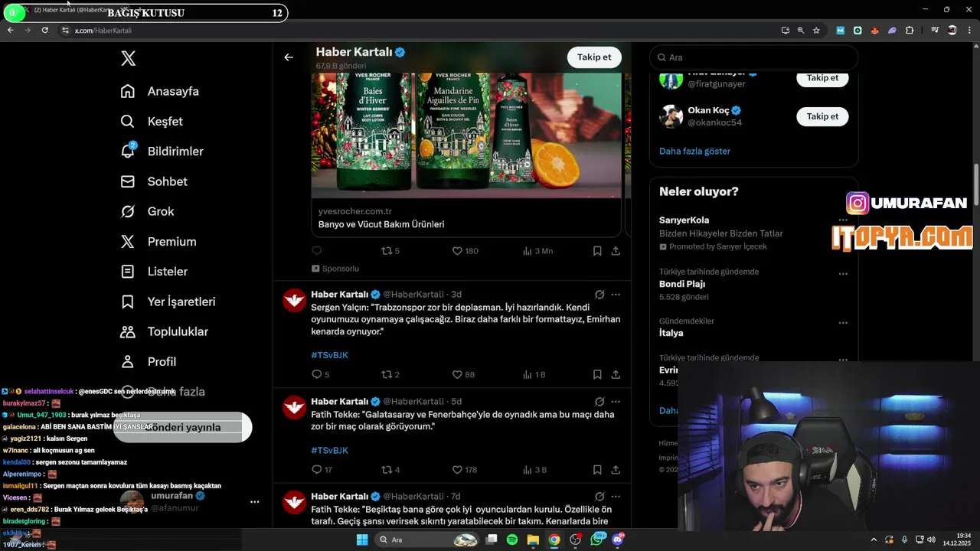Reply to the sponsored Yves Rocher post
Image resolution: width=980 pixels, height=551 pixels.
pyautogui.click(x=317, y=250)
